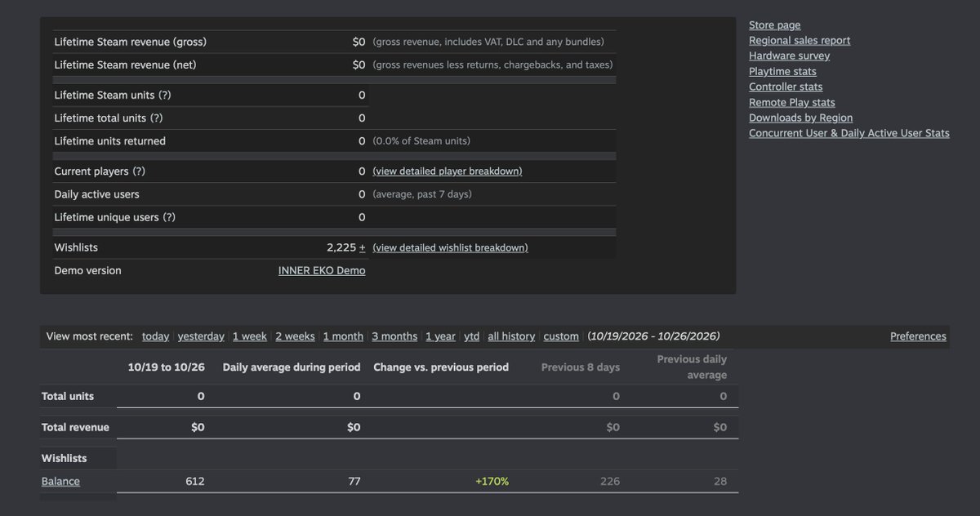This screenshot has height=516, width=980.
Task: Click the date range (10/19/2026 - 10/26/2026)
Action: click(x=653, y=336)
